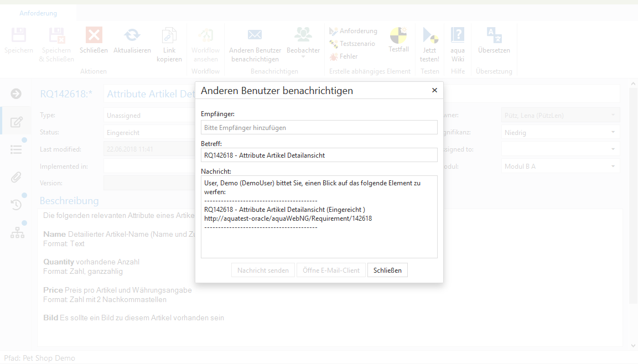Click the red Schließen ribbon icon
This screenshot has height=364, width=638.
(x=94, y=37)
